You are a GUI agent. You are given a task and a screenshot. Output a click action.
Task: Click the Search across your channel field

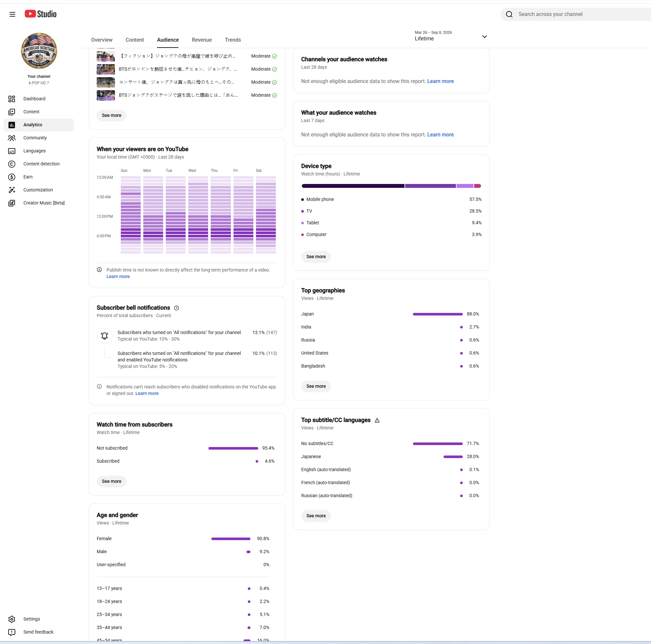575,14
